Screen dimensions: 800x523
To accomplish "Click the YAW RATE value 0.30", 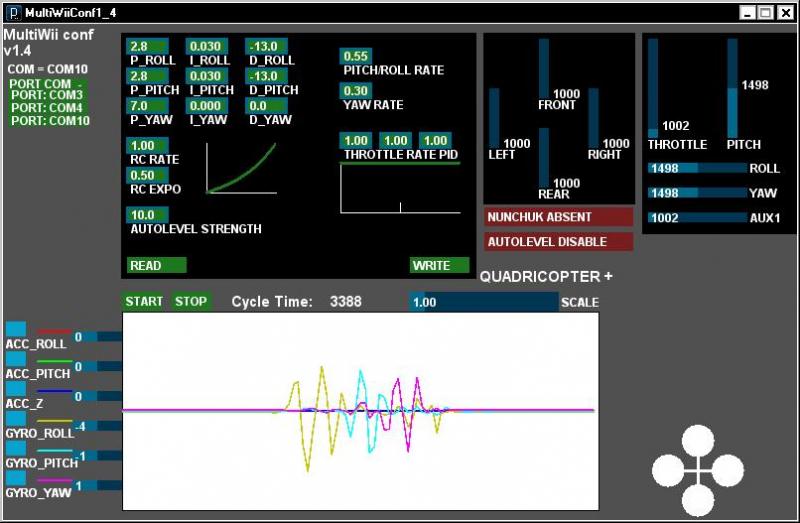I will pos(356,91).
